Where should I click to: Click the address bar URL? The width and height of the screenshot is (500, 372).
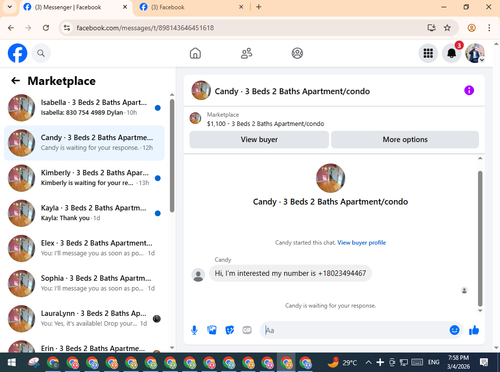pyautogui.click(x=145, y=28)
